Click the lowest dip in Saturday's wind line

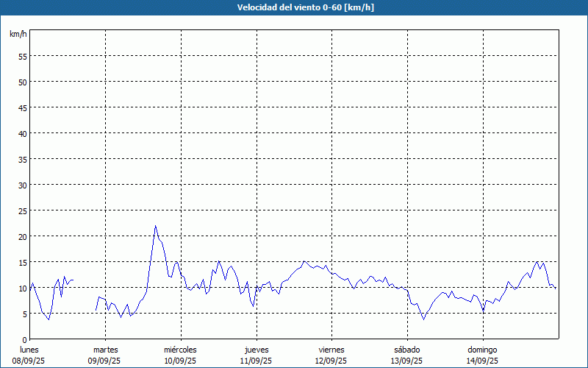[423, 319]
